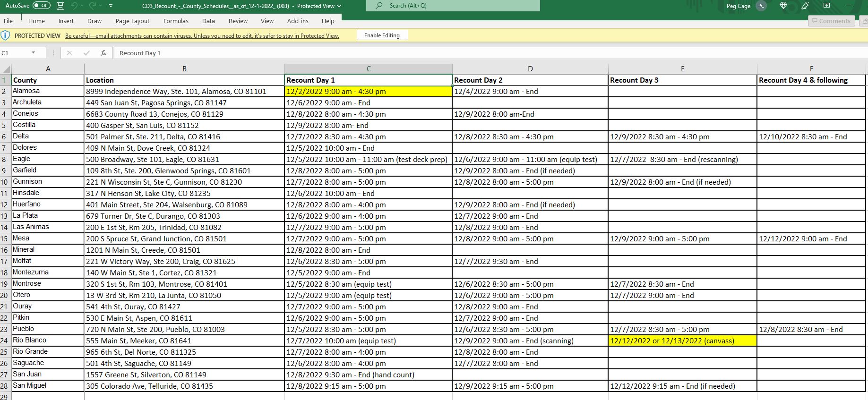
Task: Click the Enable Editing button
Action: [382, 35]
